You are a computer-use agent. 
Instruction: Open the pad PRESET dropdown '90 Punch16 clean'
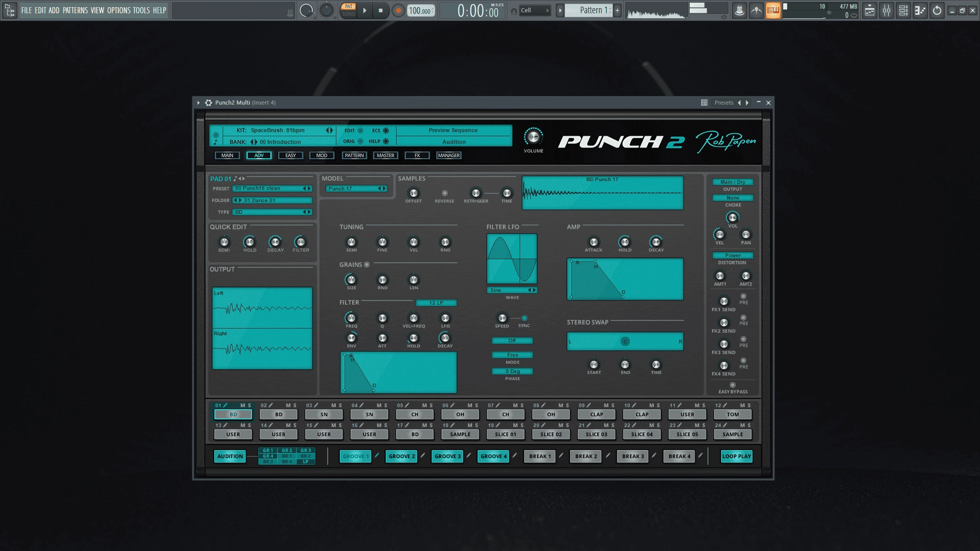coord(272,189)
